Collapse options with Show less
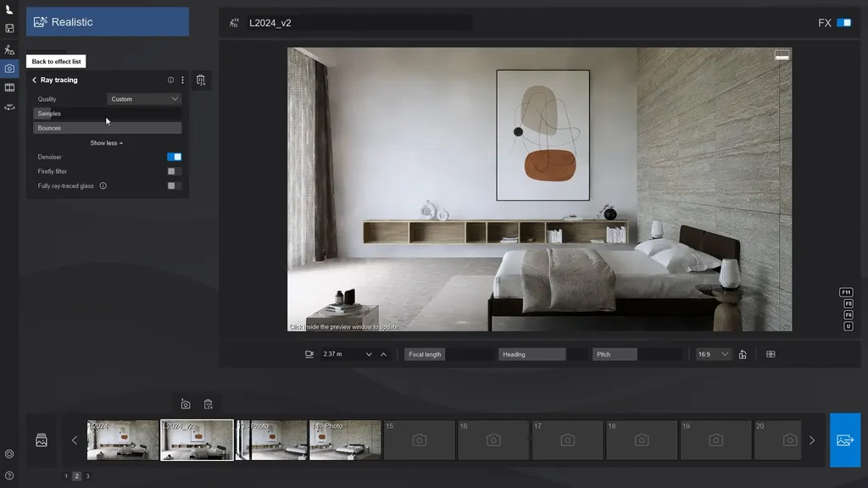The width and height of the screenshot is (868, 488). coord(107,143)
